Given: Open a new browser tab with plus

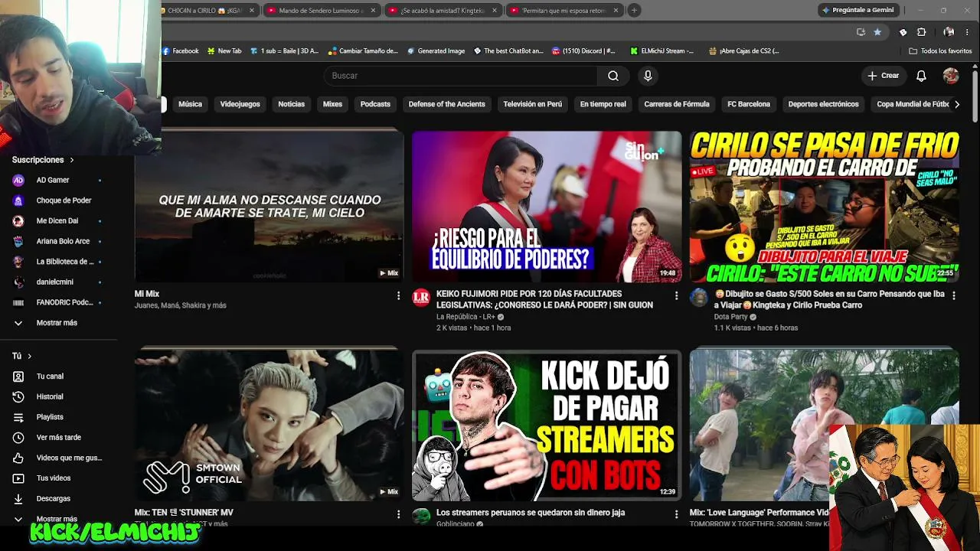Looking at the screenshot, I should (x=635, y=11).
